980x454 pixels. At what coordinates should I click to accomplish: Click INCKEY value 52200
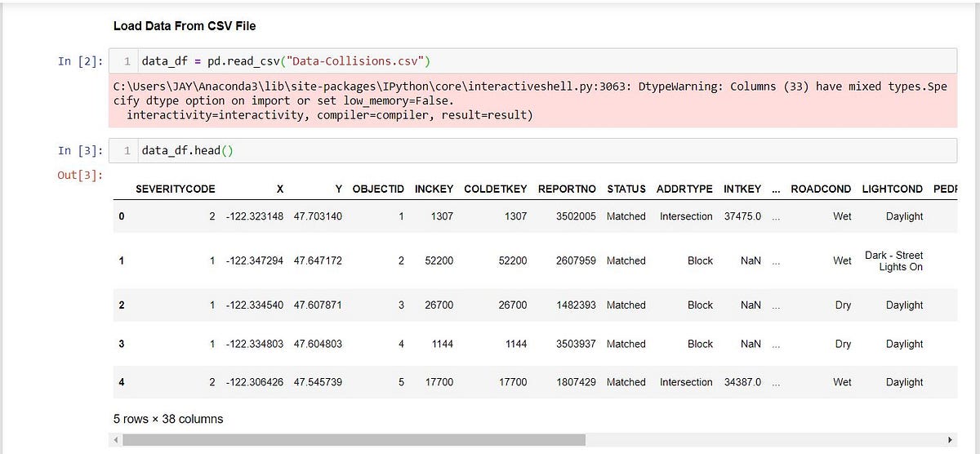click(439, 260)
